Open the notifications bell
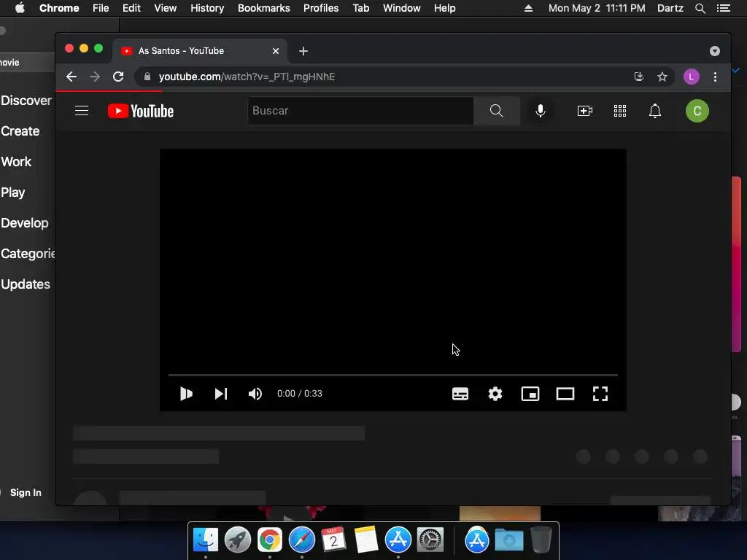 pos(655,111)
